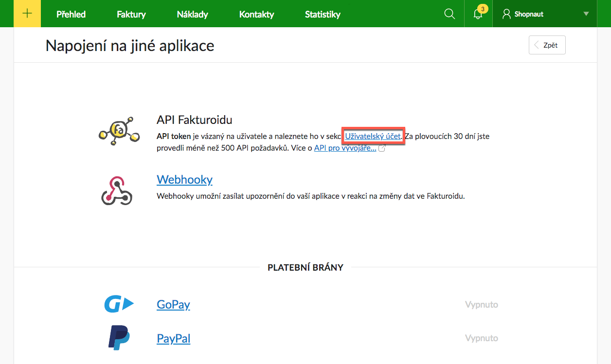Open the Náklady menu item
The height and width of the screenshot is (364, 611).
192,14
